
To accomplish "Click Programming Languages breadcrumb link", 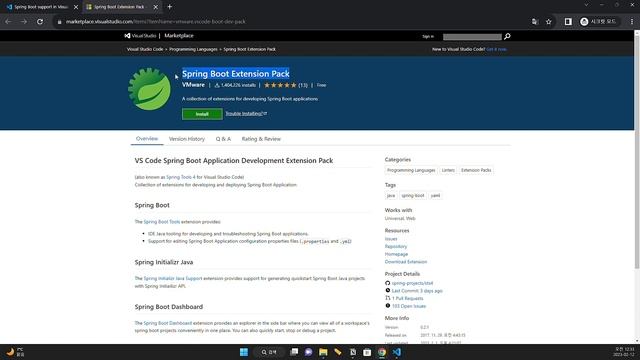I will tap(193, 49).
